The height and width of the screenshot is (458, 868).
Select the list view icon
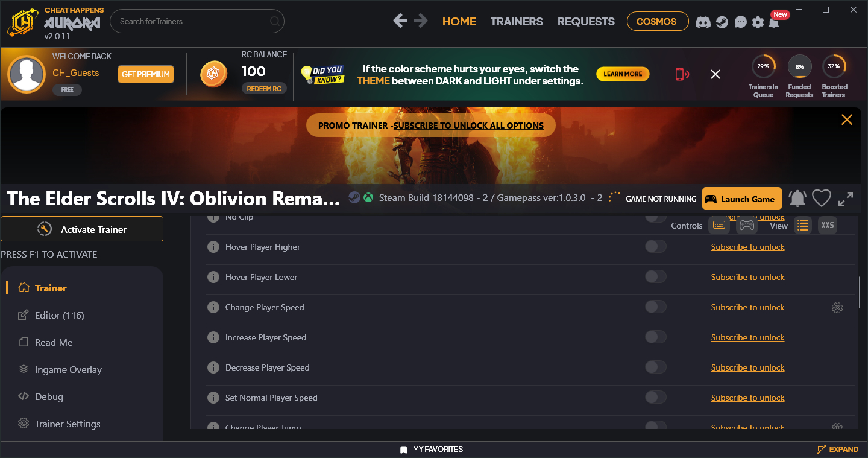point(802,225)
